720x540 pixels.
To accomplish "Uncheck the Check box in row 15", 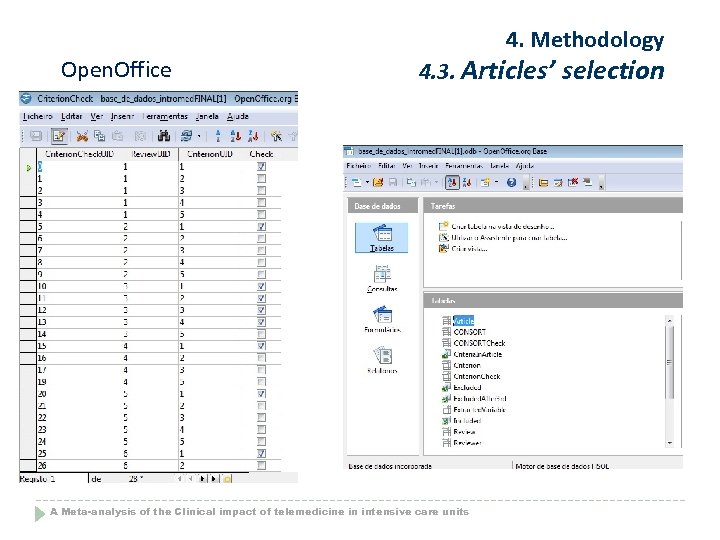I will click(261, 346).
